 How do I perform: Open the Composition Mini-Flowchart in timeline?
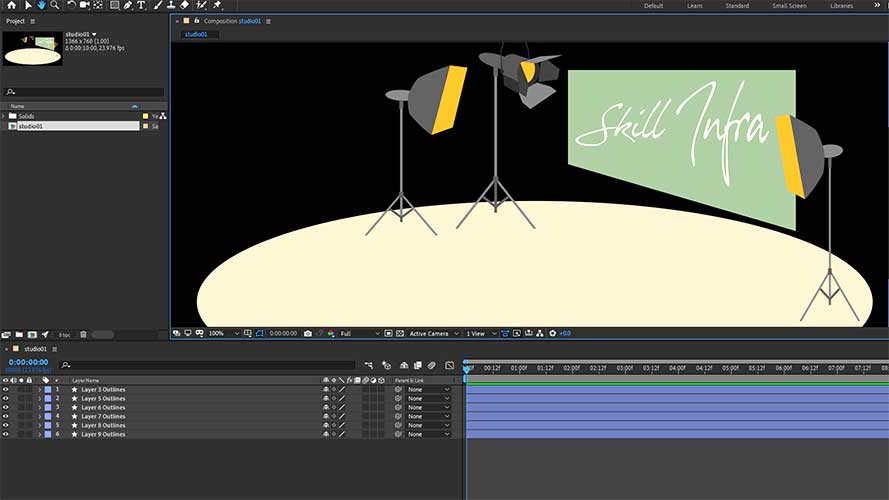369,366
